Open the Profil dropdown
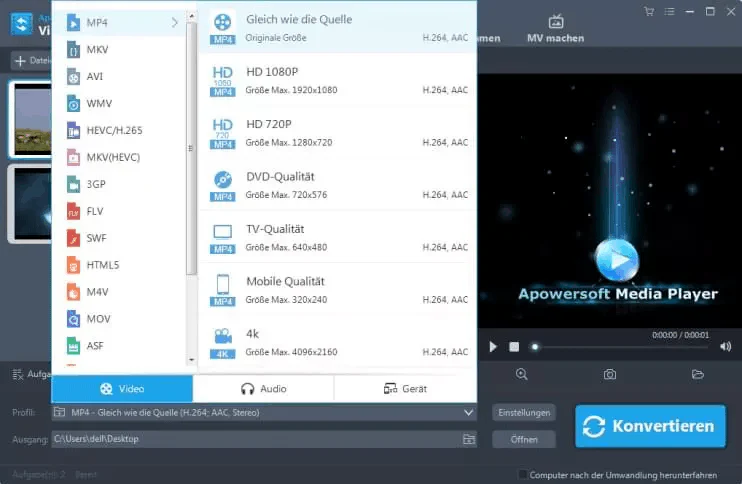 pos(264,413)
